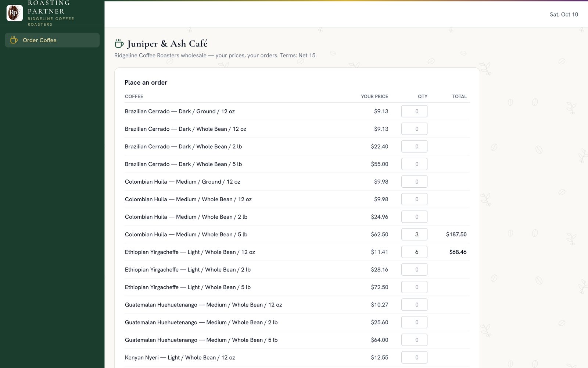Click the Place an order heading
This screenshot has height=368, width=588.
146,82
